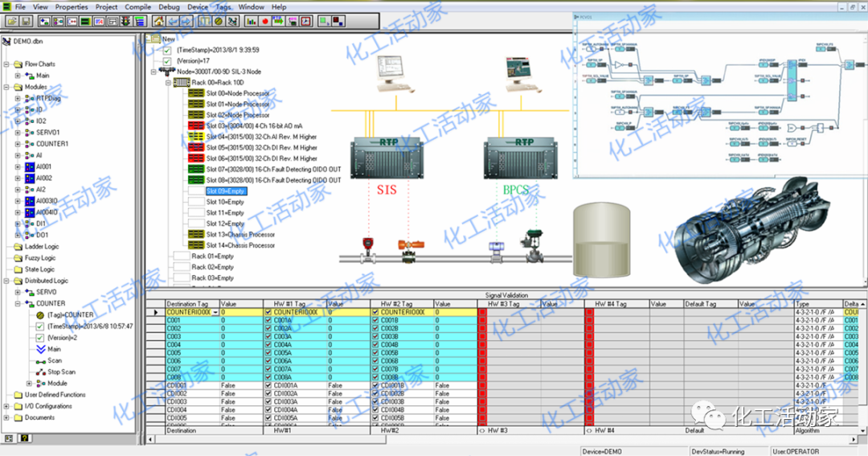Collapse the Rack 00=Rack 10D node
This screenshot has width=868, height=456.
click(168, 83)
